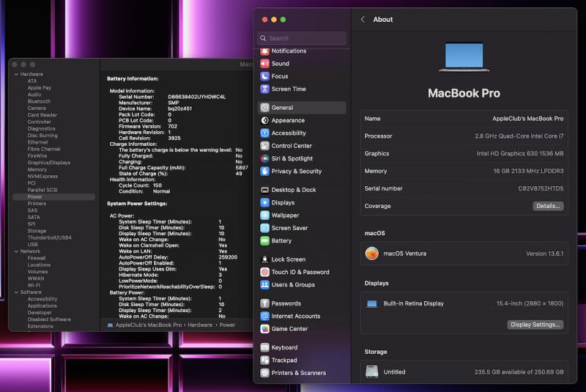The image size is (586, 392).
Task: Select Power in System Information sidebar
Action: coord(53,196)
